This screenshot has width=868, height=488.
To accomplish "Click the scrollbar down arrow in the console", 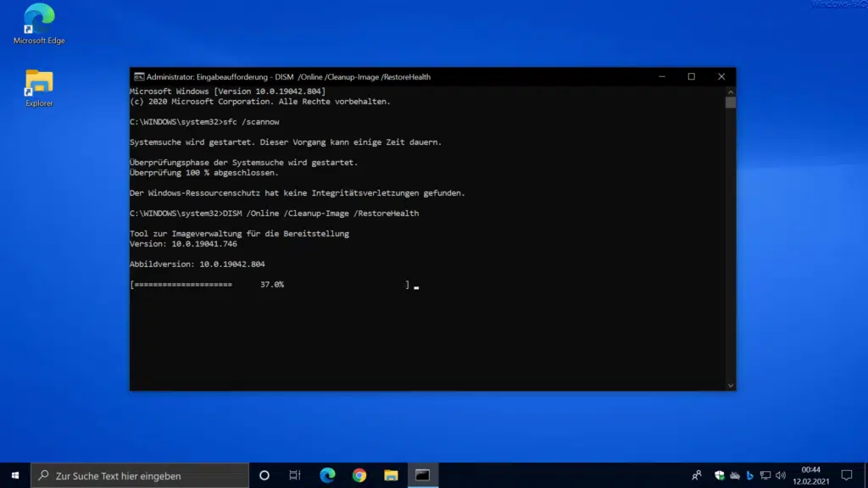I will click(730, 384).
